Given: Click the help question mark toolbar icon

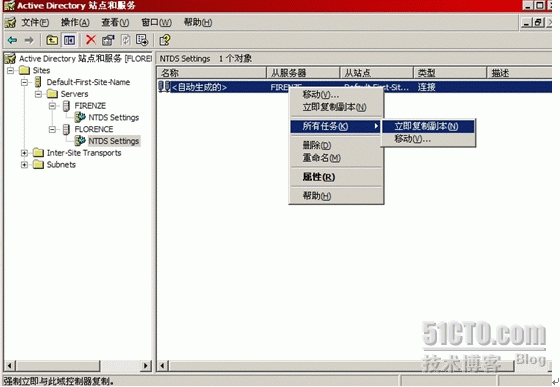Looking at the screenshot, I should tap(165, 40).
